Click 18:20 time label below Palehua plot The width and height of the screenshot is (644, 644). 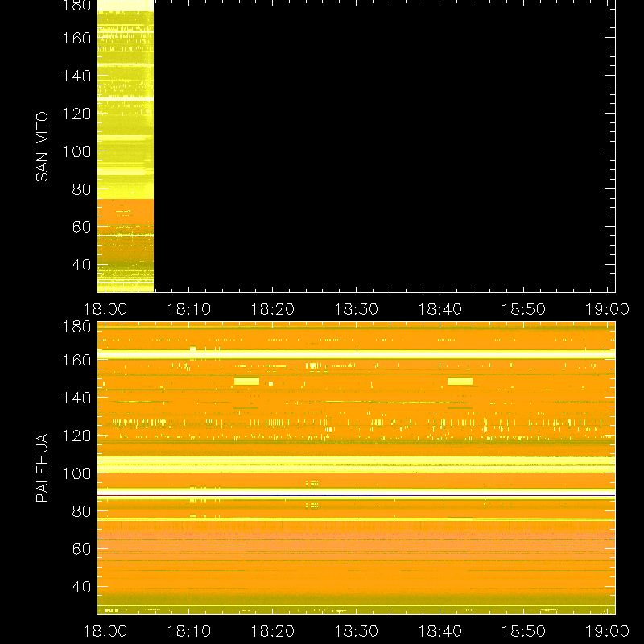[x=273, y=631]
